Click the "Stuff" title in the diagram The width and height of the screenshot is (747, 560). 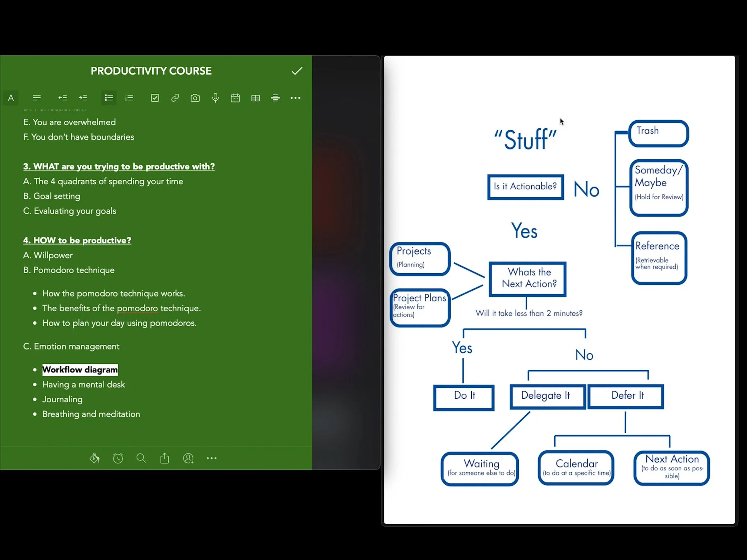(x=525, y=140)
